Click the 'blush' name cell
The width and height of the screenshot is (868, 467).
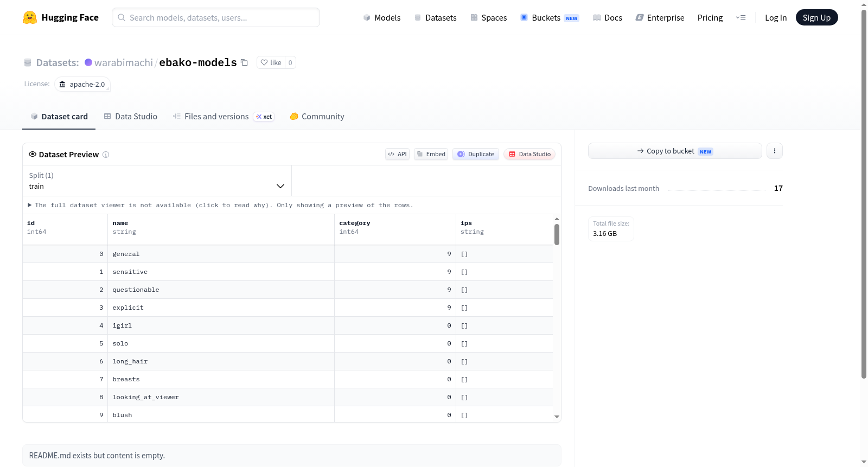(x=221, y=414)
